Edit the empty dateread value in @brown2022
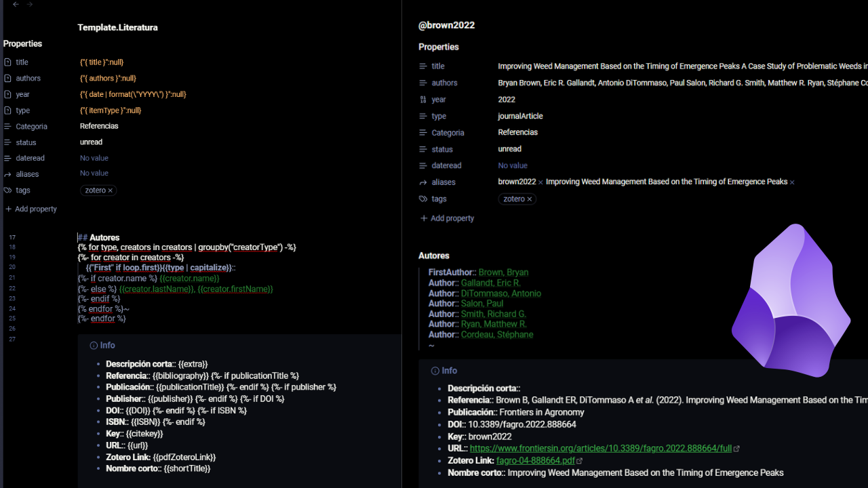The image size is (868, 488). click(x=513, y=165)
